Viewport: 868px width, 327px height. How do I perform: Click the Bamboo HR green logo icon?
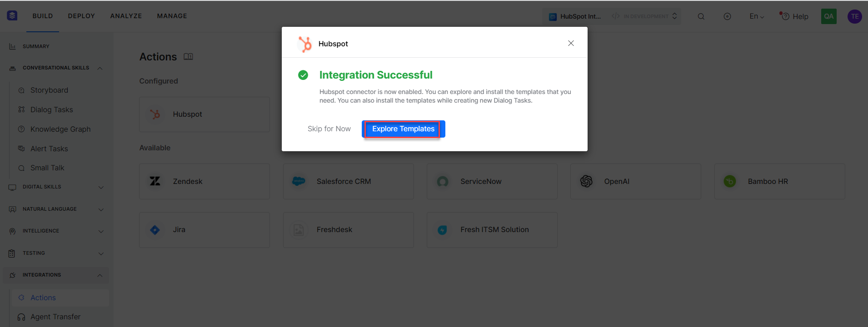pos(730,181)
